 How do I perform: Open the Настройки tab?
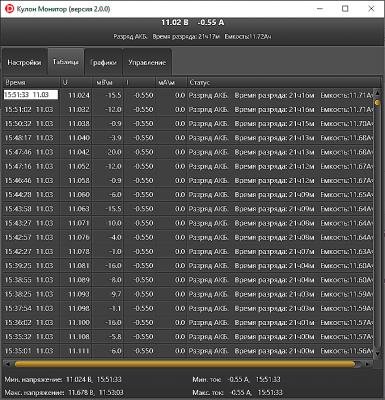click(24, 62)
